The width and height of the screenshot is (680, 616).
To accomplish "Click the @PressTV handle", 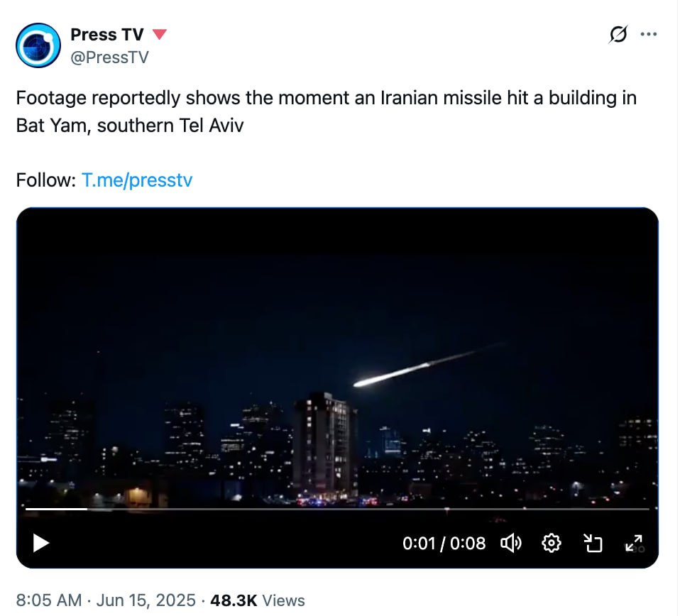I will click(109, 57).
